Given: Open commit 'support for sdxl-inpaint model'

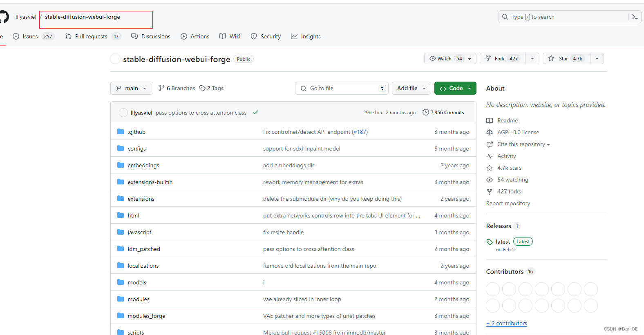Looking at the screenshot, I should [302, 149].
